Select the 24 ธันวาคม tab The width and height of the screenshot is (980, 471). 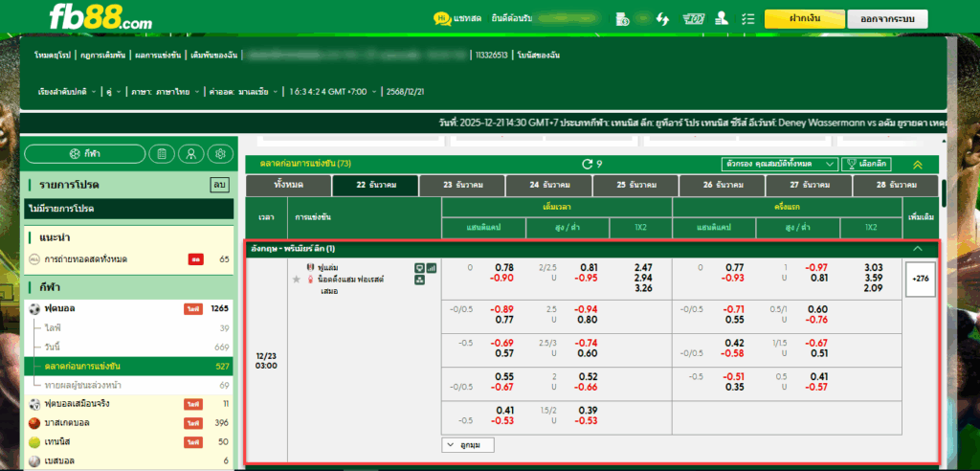(x=548, y=186)
